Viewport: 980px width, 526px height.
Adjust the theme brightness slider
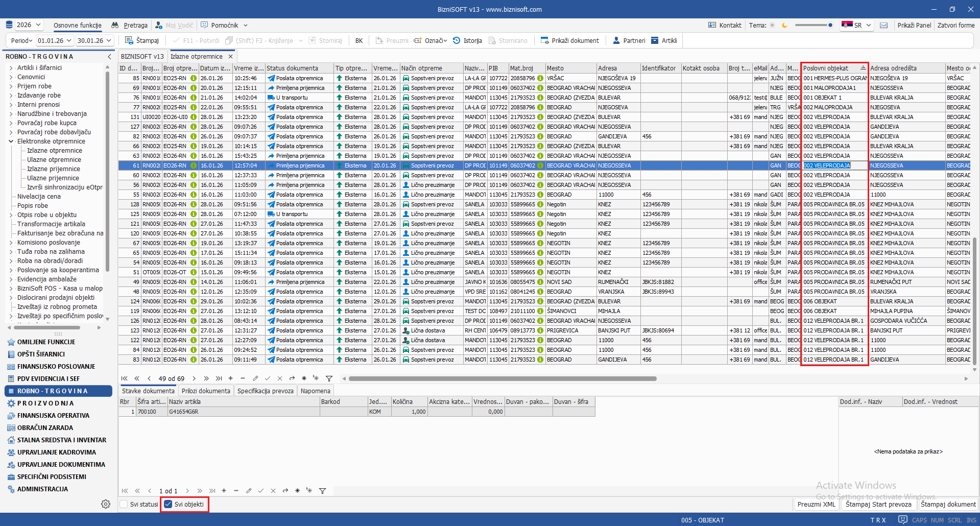pos(830,25)
